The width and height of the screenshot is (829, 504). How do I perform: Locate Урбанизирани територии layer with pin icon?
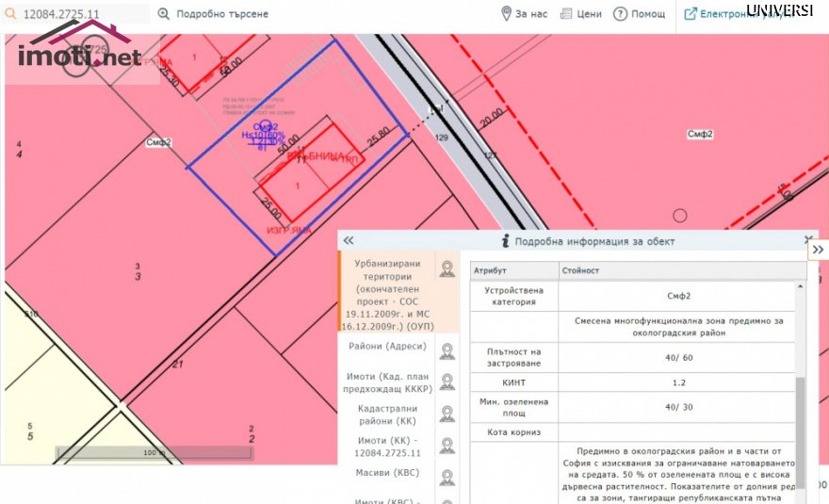point(447,269)
